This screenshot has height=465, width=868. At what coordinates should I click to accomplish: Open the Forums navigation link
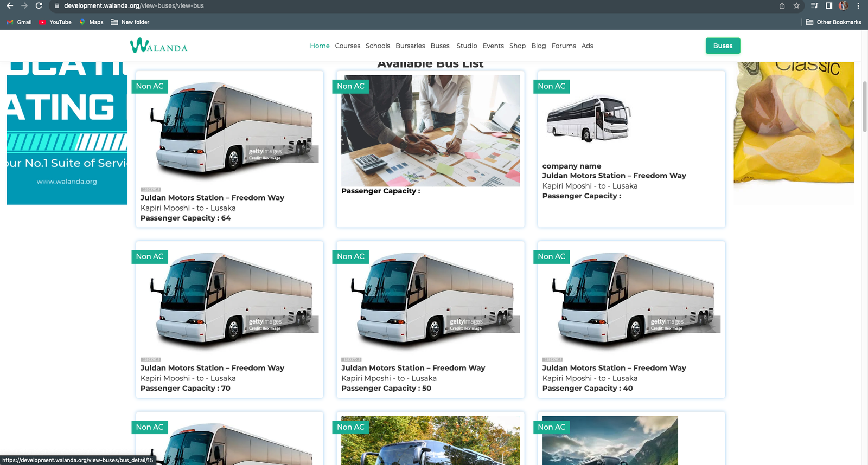coord(563,46)
